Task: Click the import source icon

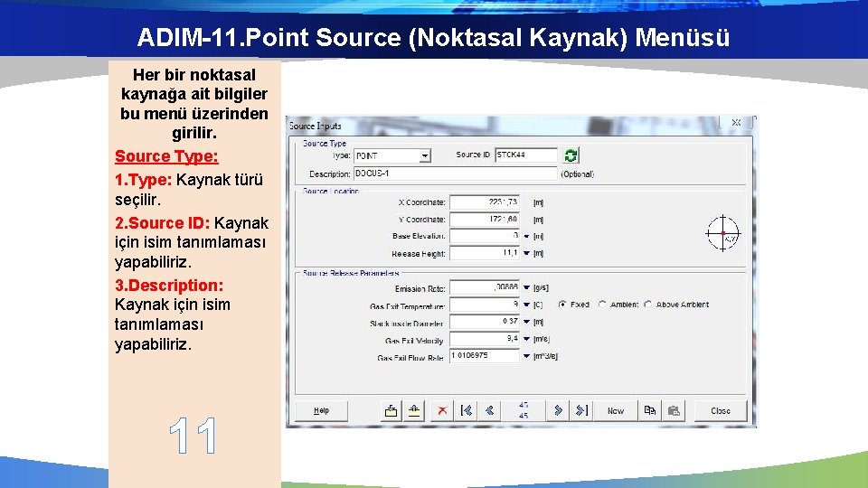Action: (x=391, y=410)
